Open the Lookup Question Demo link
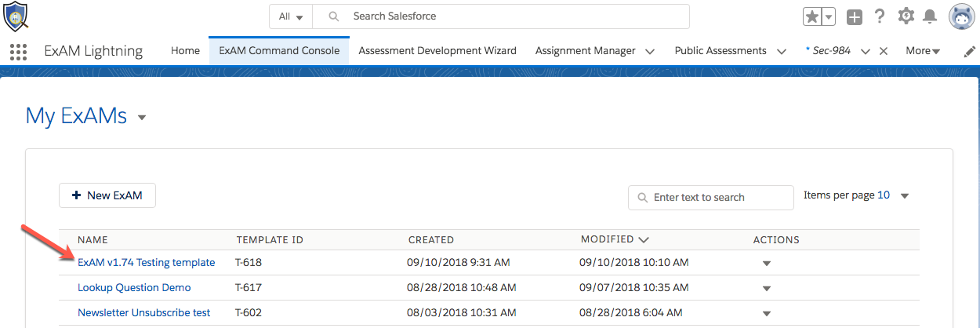980x328 pixels. click(x=134, y=288)
